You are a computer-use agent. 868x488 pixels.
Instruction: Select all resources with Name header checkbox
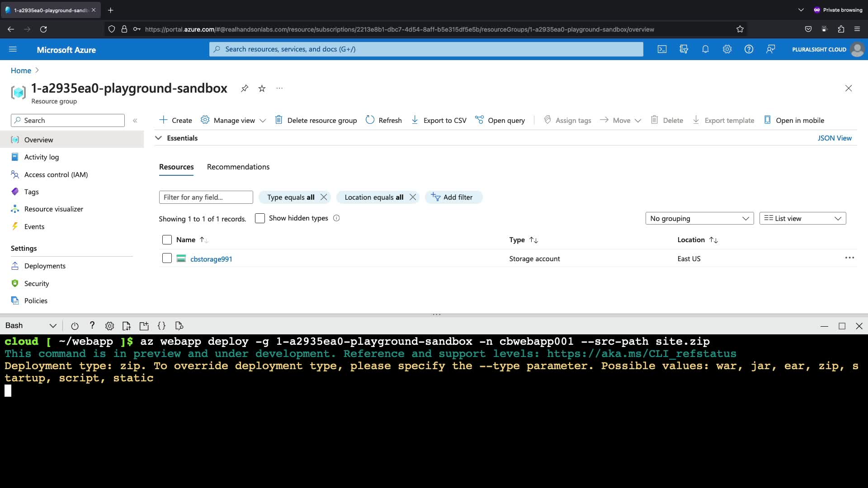(167, 239)
